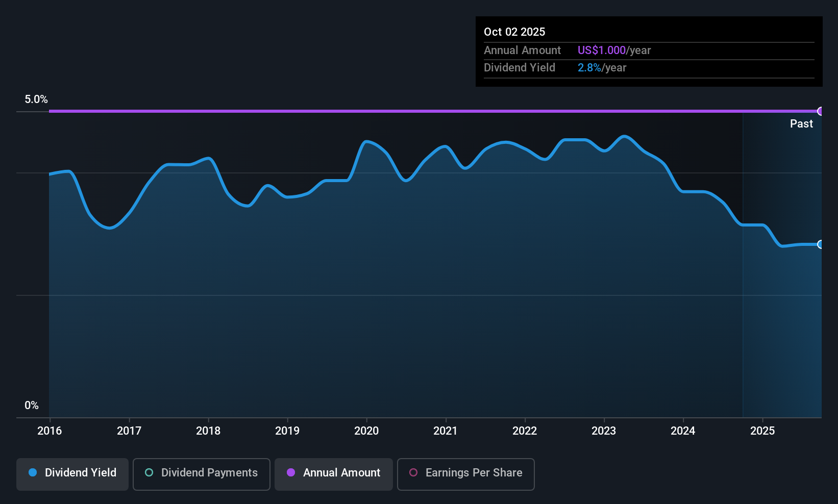Click the 2025 x-axis label
Screen dimensions: 838x504
tap(762, 431)
